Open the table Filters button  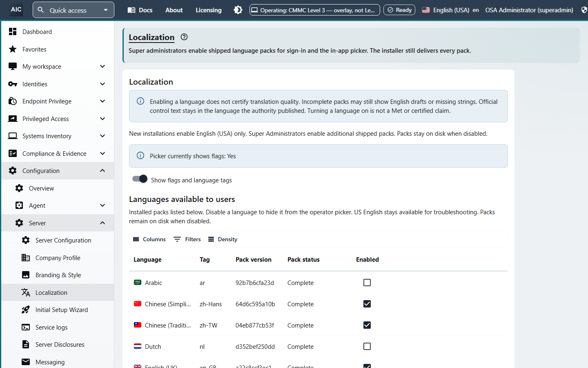(187, 239)
